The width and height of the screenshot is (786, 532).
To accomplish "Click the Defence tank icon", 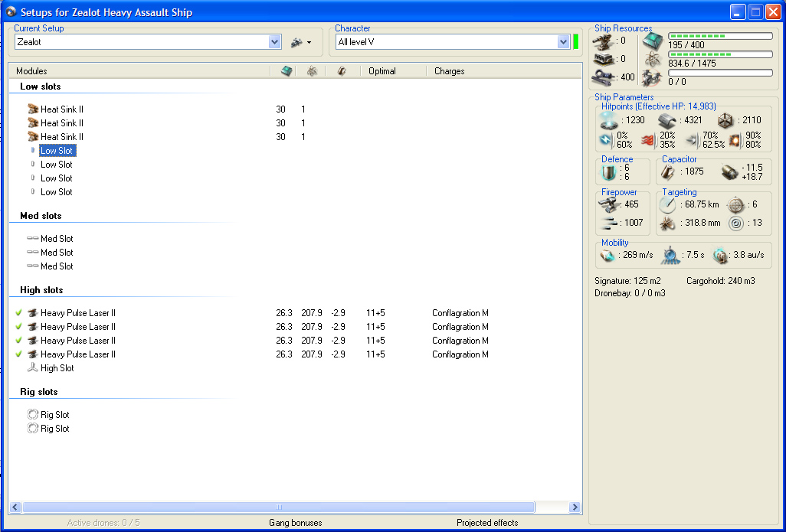I will (608, 173).
